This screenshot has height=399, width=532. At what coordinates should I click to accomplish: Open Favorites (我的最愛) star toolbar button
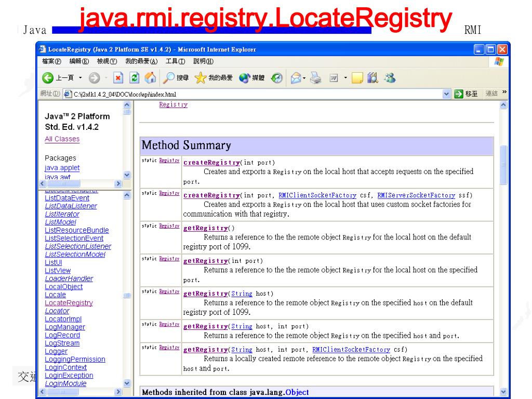214,78
